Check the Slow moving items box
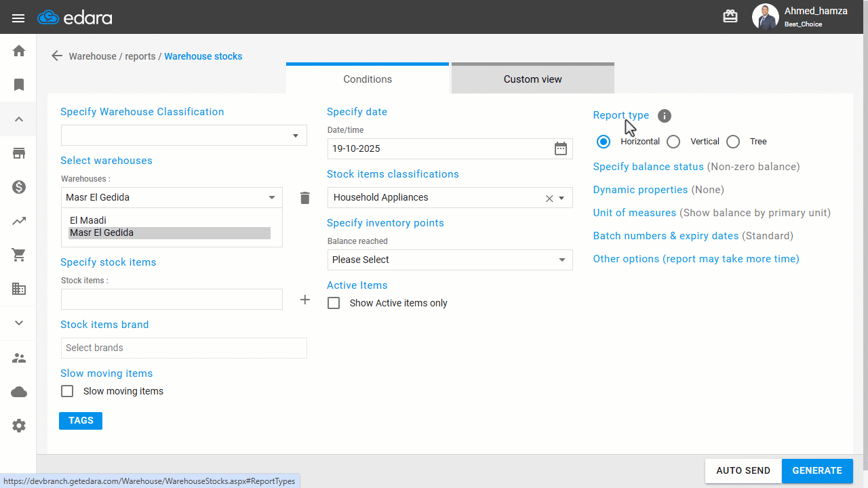 (x=67, y=391)
